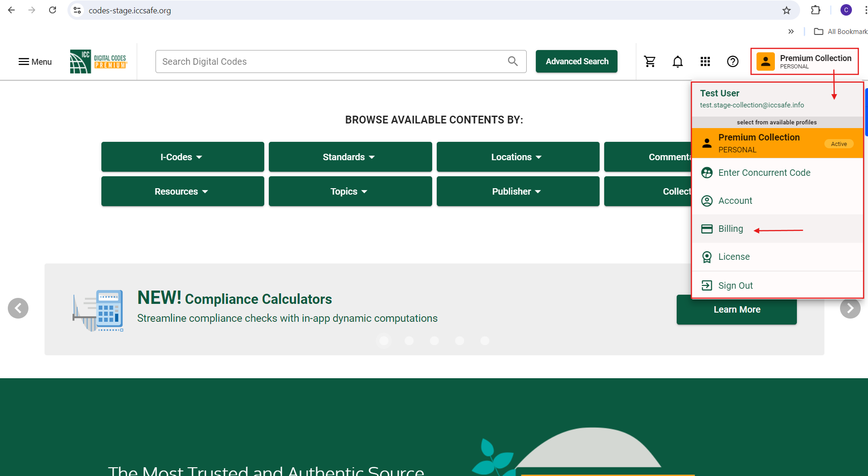868x476 pixels.
Task: Open the shopping cart
Action: coord(650,62)
